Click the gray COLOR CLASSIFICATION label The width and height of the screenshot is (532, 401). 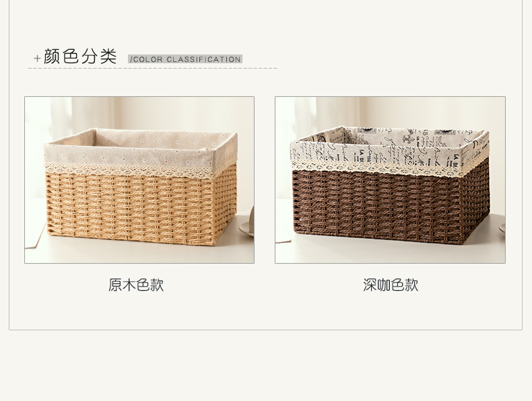click(185, 59)
